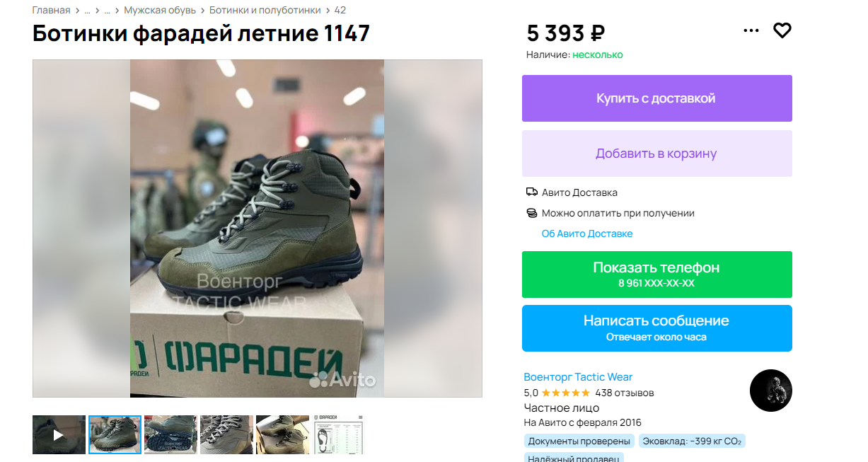
Task: Open Об Авито Доставке link
Action: tap(587, 233)
